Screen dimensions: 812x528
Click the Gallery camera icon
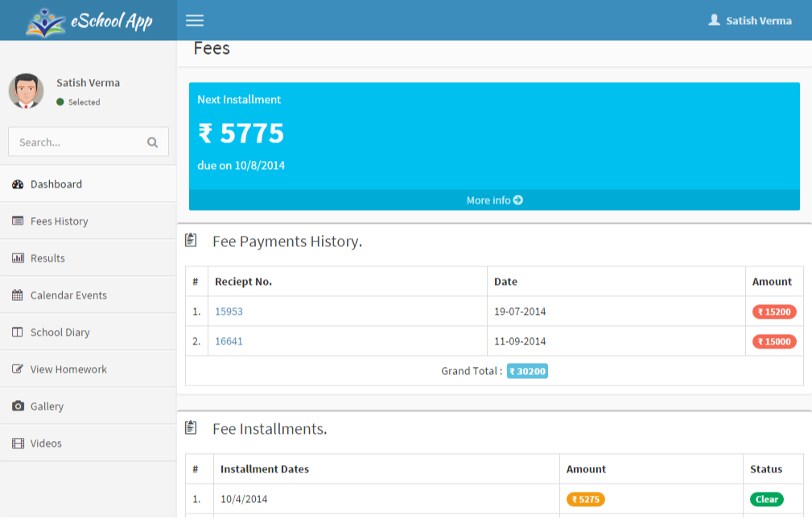[x=18, y=406]
